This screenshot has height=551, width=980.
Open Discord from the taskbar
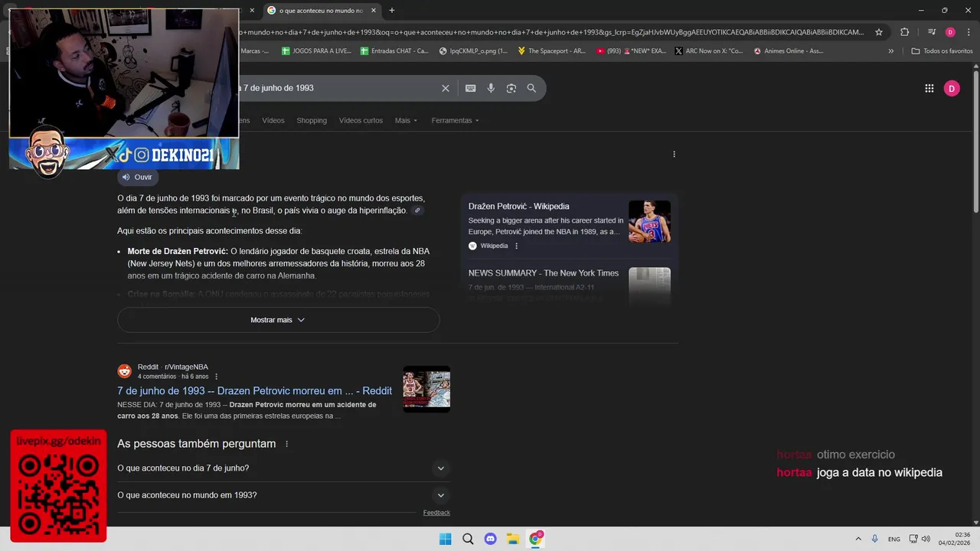point(491,539)
